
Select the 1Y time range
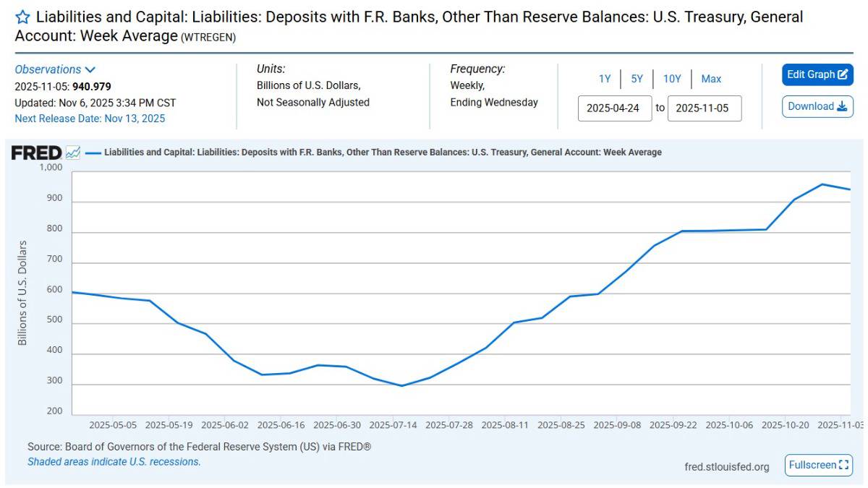click(x=605, y=79)
